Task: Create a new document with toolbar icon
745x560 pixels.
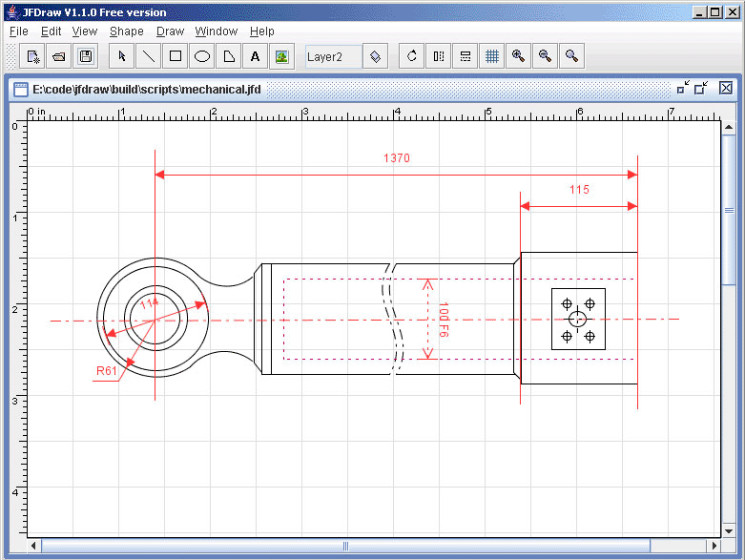Action: 32,56
